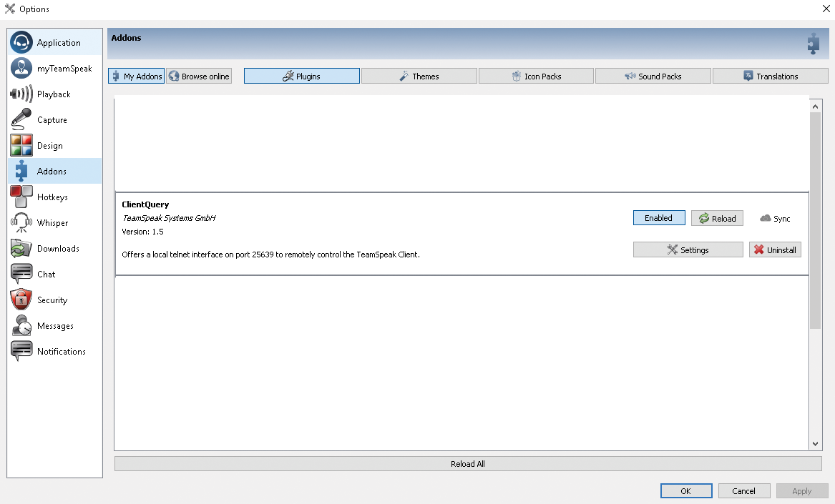Select the Whisper headset icon
Image resolution: width=835 pixels, height=504 pixels.
tap(21, 222)
